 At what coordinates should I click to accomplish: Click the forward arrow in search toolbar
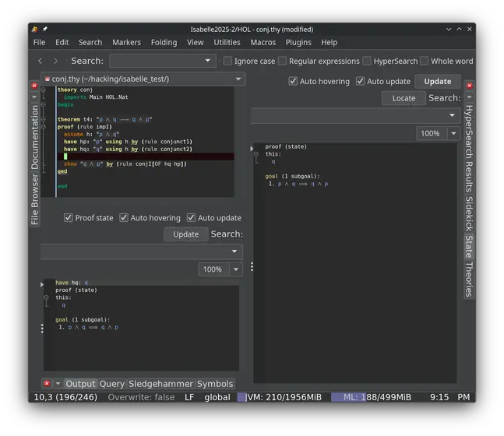click(55, 61)
